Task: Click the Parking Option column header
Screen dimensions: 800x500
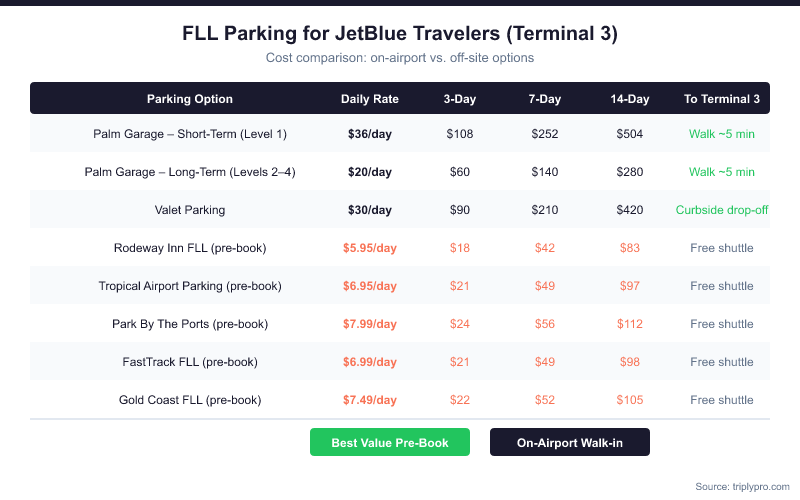Action: coord(190,99)
